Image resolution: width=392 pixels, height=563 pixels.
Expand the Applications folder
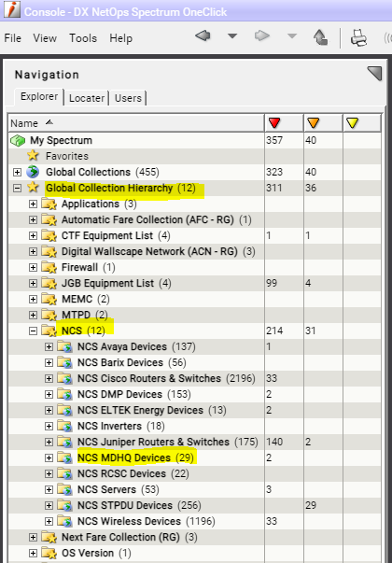33,204
